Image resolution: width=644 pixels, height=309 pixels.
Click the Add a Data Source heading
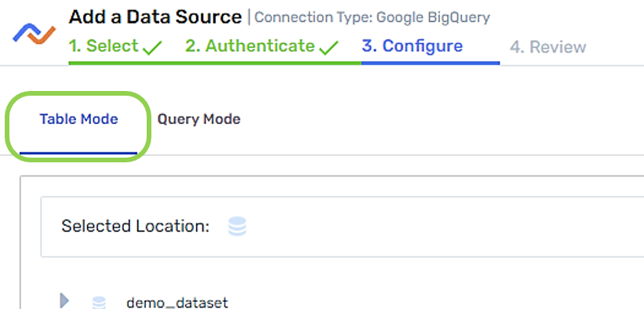pos(155,16)
